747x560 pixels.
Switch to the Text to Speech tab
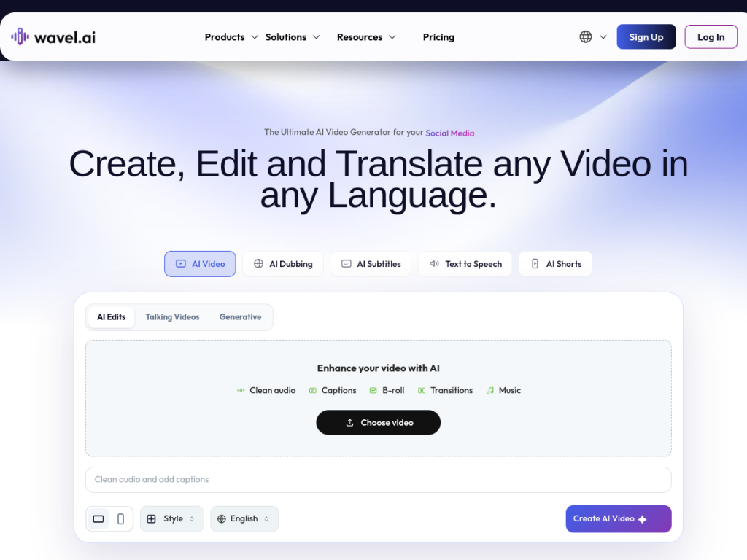(x=465, y=264)
